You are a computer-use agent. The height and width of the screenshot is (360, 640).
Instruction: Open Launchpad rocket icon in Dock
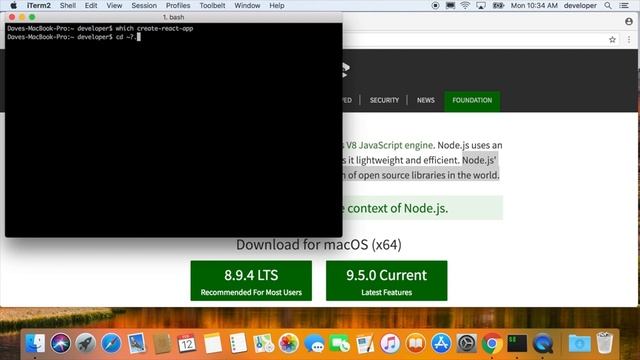point(86,343)
